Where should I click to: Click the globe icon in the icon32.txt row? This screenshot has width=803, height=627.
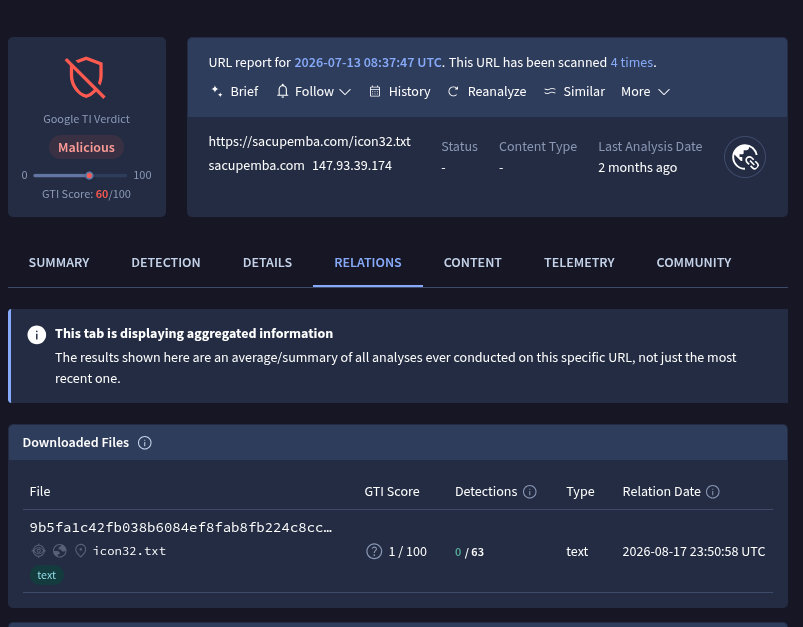[59, 551]
